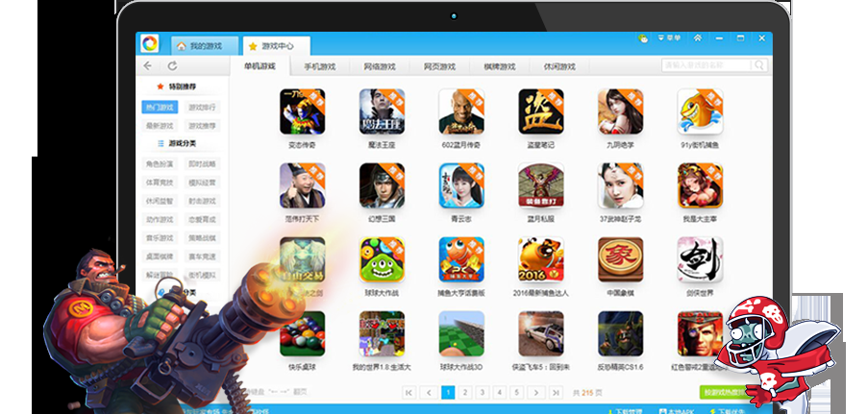Focus the game name search field
The width and height of the screenshot is (868, 414).
click(x=707, y=65)
